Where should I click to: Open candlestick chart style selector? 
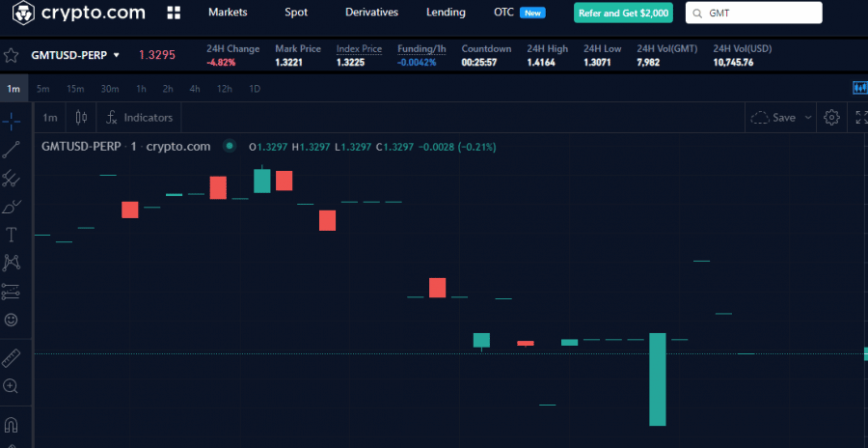[81, 118]
